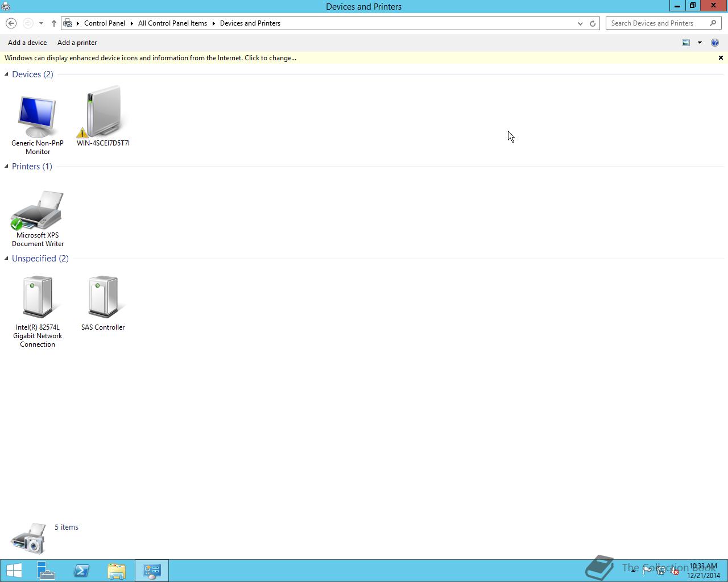Select the WIN-4SCEI7D5T7I computer device icon
This screenshot has height=582, width=728.
tap(103, 111)
